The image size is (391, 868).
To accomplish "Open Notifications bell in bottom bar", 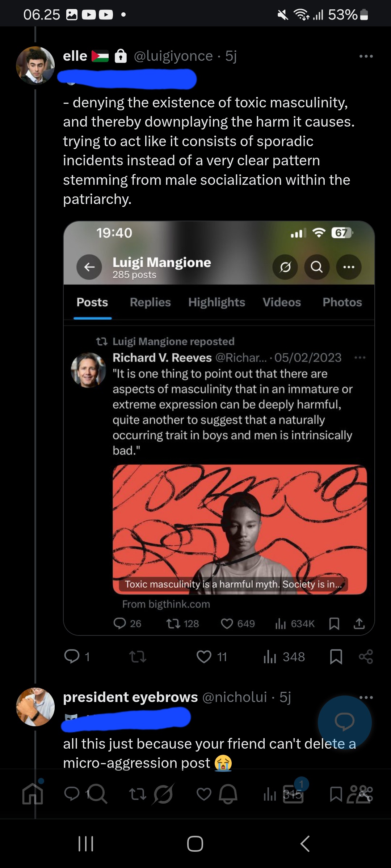I will 228,794.
